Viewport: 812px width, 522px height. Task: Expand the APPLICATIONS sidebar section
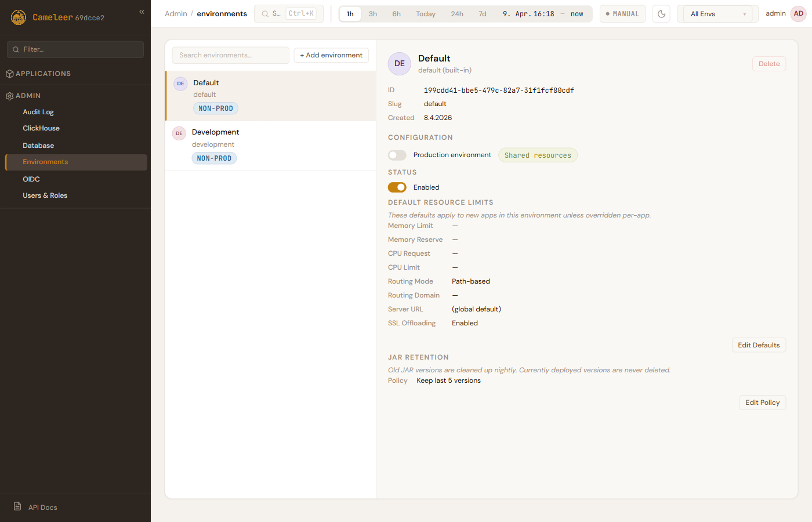coord(43,74)
